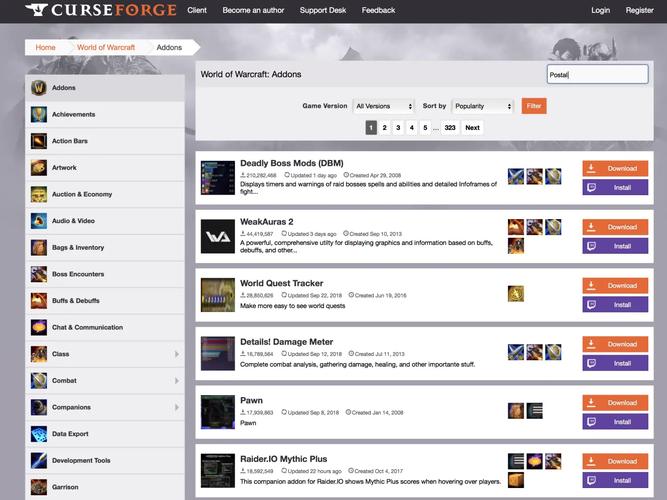Click first tag icon on Raider.IO Mythic Plus
667x500 pixels.
point(516,461)
